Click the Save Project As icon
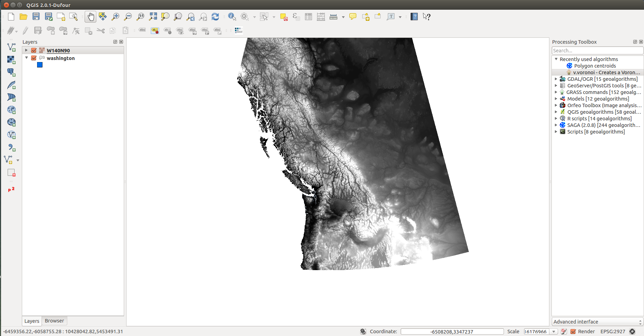The height and width of the screenshot is (336, 644). tap(49, 17)
